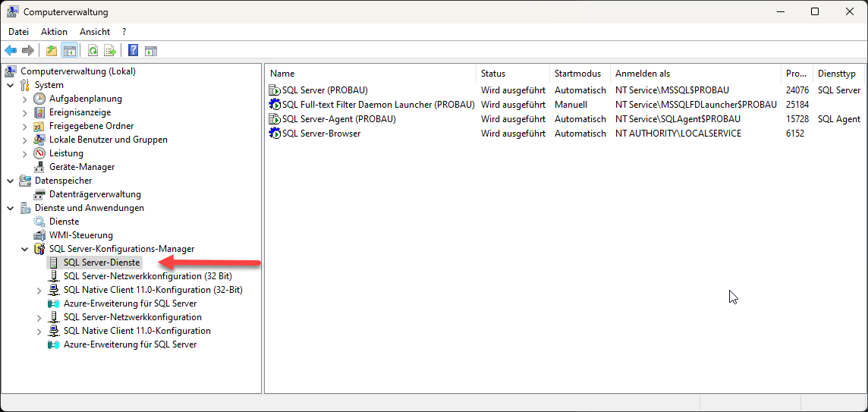Click the gray Forward arrow in toolbar
Screen dimensions: 868x412
point(27,51)
